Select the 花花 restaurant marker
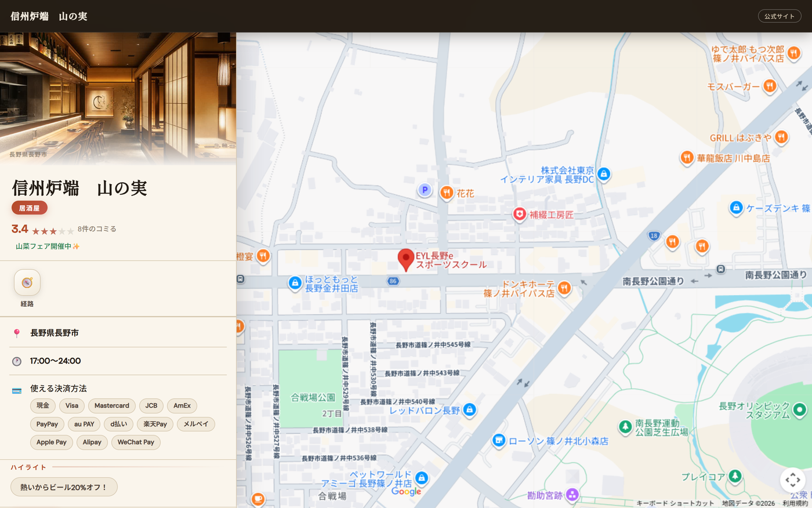 click(x=447, y=193)
